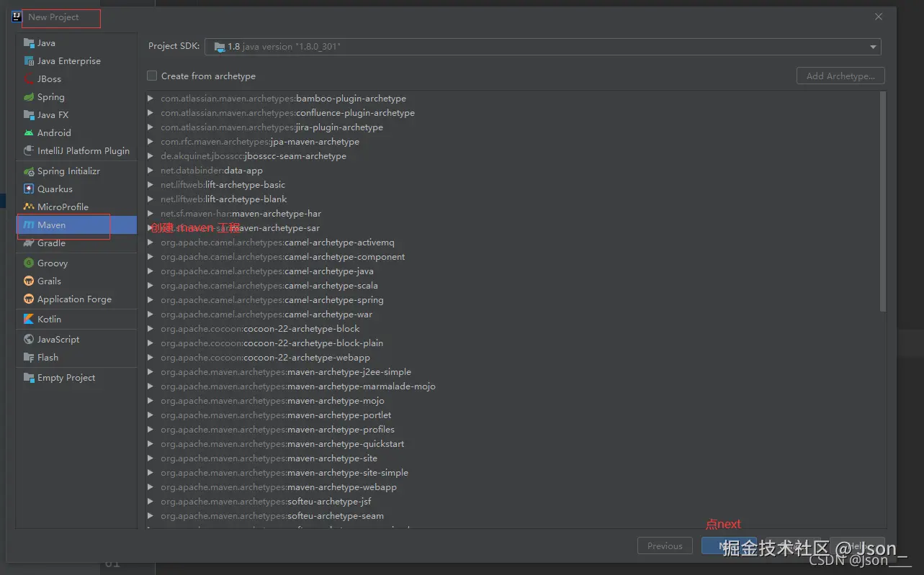This screenshot has height=575, width=924.
Task: Select the Empty Project option
Action: (76, 378)
